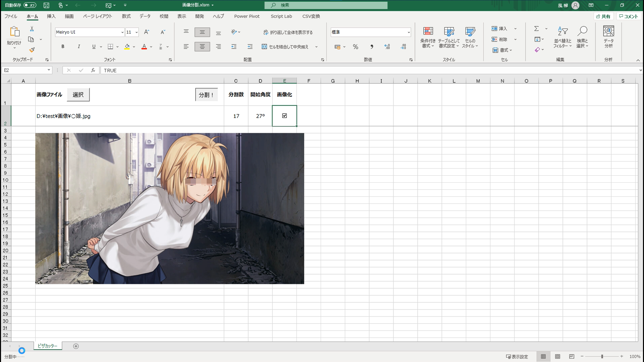Click the Save icon in title bar

point(46,5)
